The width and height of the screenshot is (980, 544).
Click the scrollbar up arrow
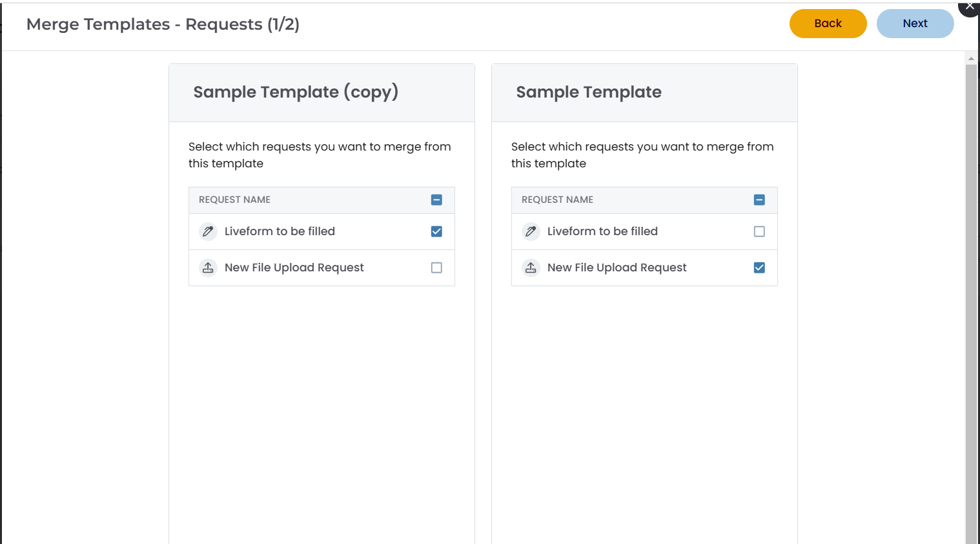[971, 59]
